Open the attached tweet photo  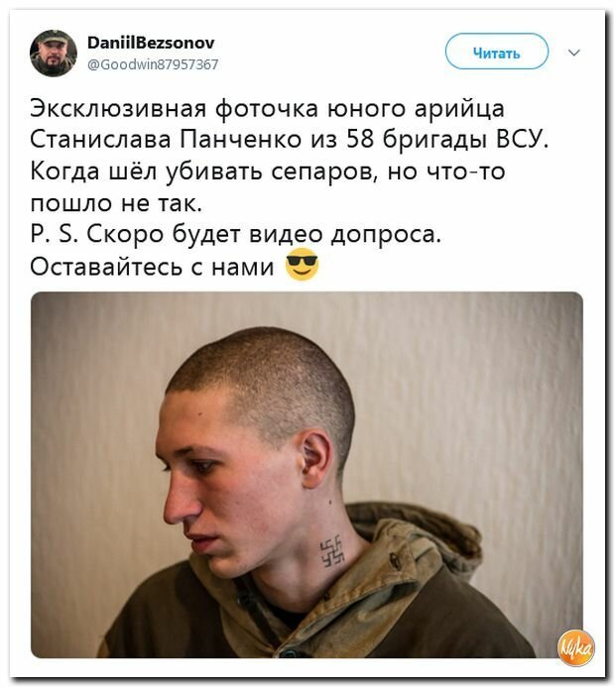[307, 475]
